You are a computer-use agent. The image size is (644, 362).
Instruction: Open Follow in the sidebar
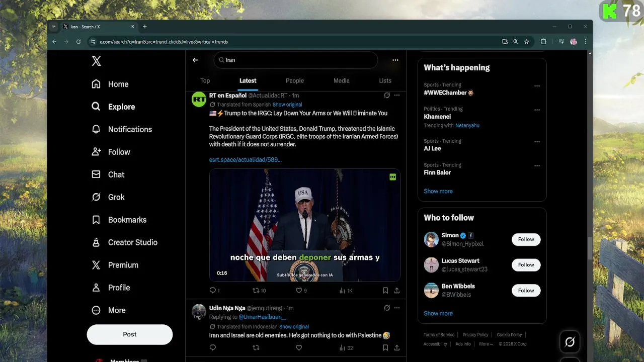[111, 152]
